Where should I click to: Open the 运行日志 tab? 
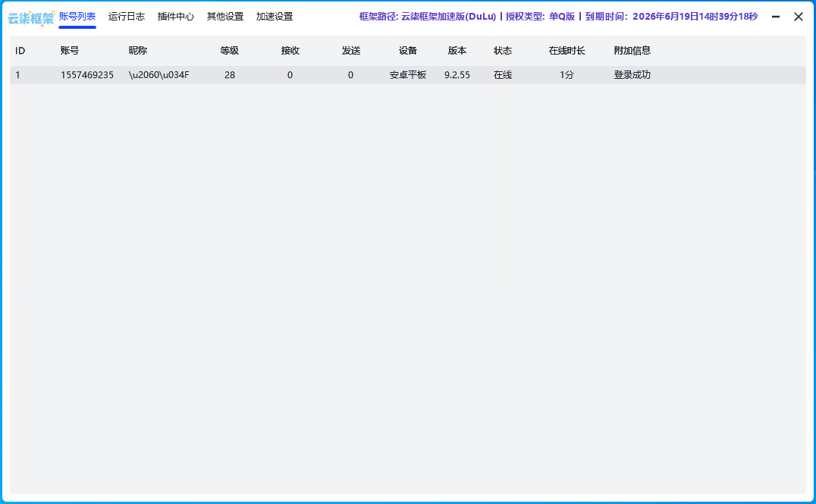coord(127,17)
